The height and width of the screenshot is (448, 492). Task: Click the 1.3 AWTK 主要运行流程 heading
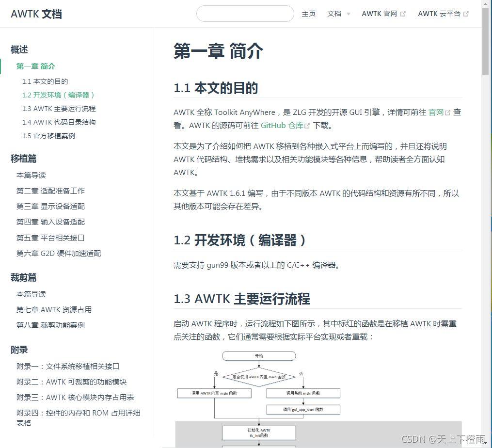[241, 299]
